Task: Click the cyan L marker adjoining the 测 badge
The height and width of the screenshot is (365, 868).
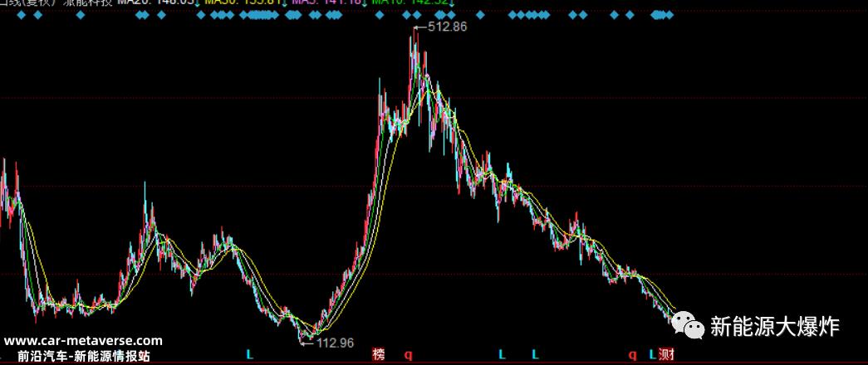Action: 653,354
